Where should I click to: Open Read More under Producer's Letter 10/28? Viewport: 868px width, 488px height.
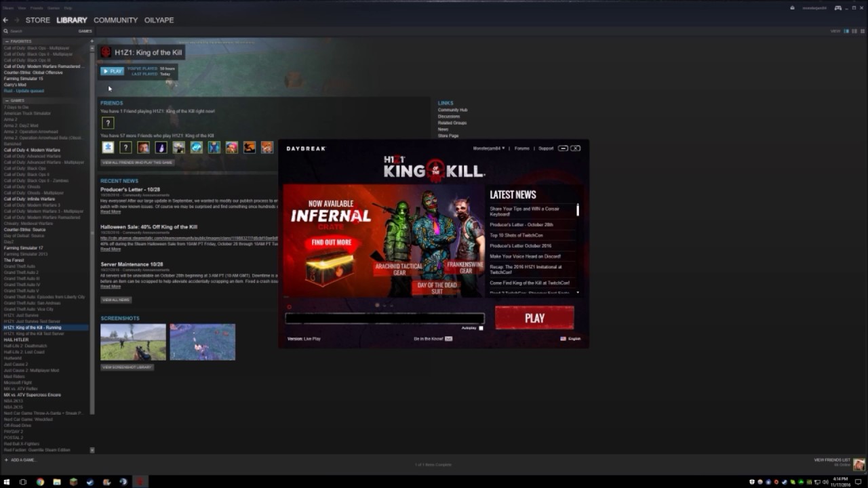pos(111,211)
